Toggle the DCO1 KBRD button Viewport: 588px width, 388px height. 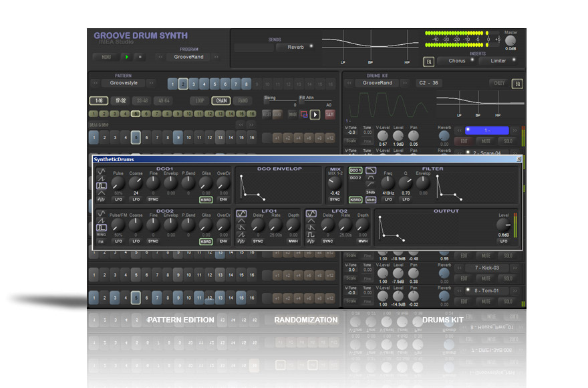(206, 199)
